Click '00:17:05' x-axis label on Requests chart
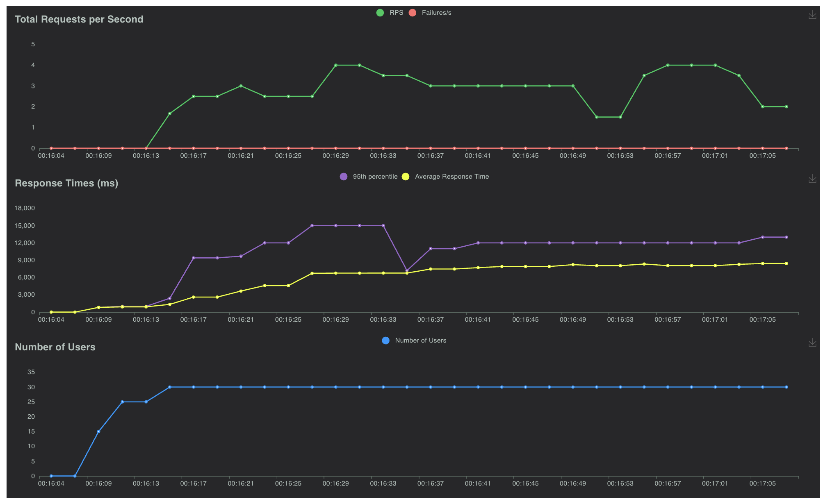 tap(762, 156)
